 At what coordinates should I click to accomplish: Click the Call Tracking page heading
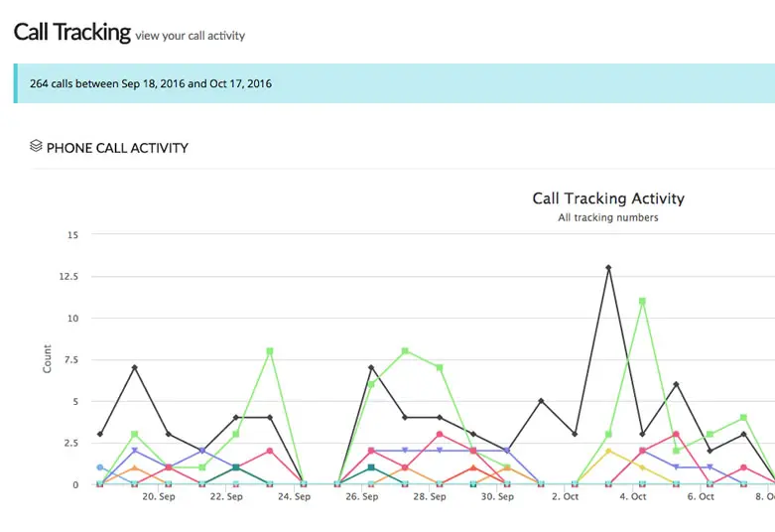pyautogui.click(x=71, y=32)
